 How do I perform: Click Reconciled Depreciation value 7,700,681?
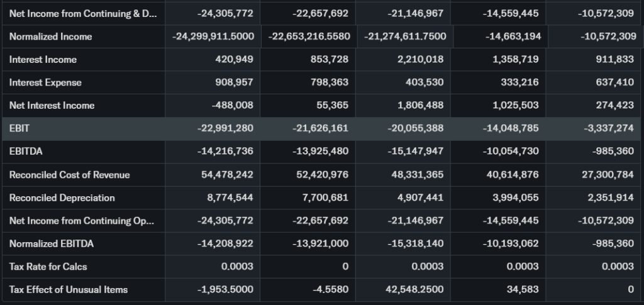[325, 198]
